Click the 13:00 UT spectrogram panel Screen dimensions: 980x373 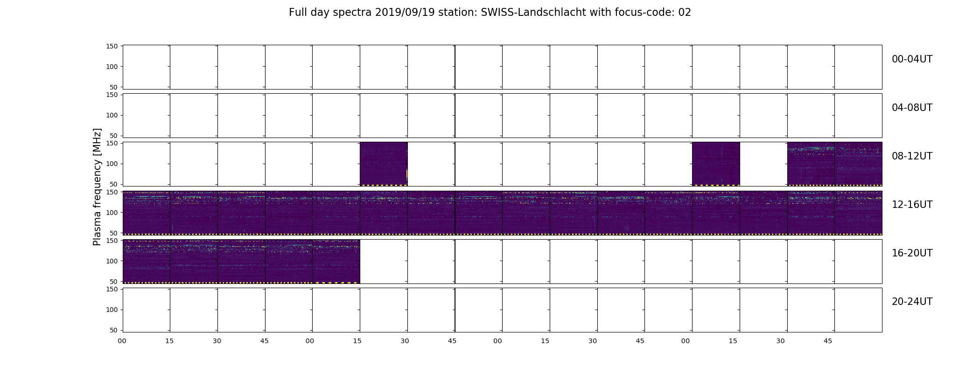[x=336, y=213]
